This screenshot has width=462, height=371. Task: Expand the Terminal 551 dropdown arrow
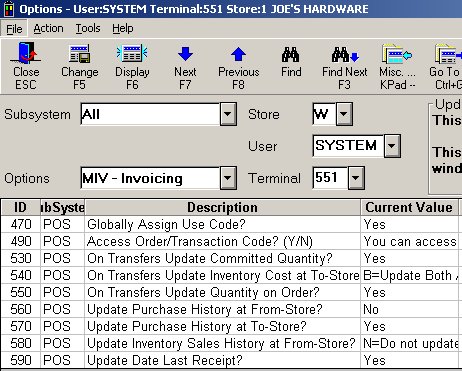point(356,178)
